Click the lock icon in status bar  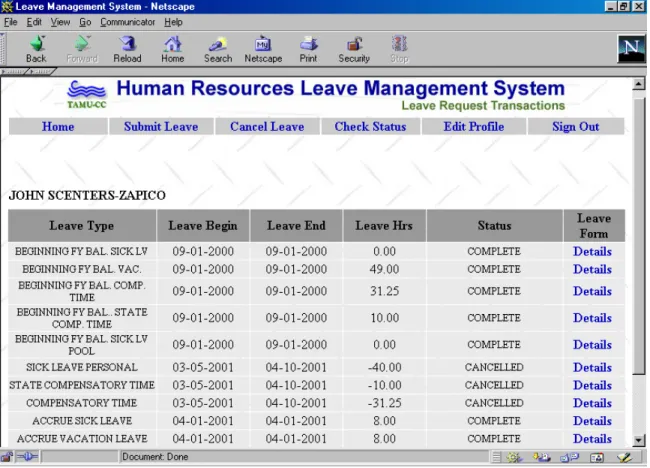pos(7,457)
